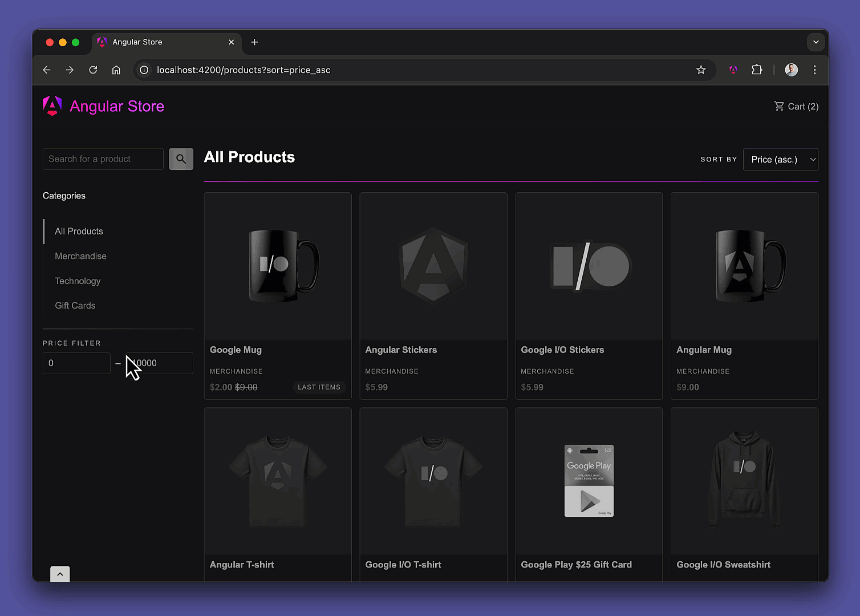
Task: Click the SORT BY label
Action: click(x=719, y=160)
